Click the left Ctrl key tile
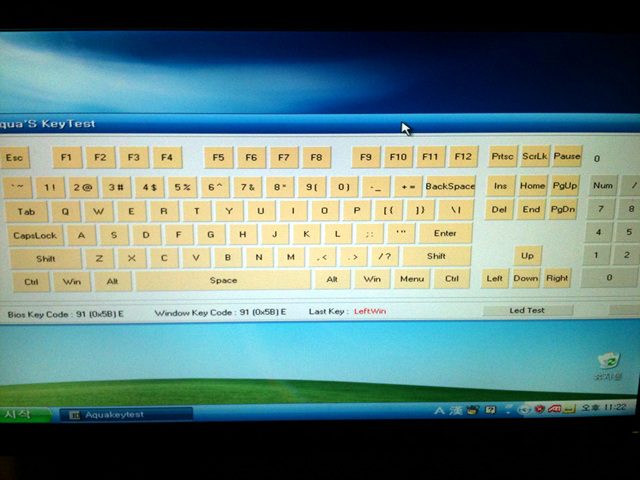The height and width of the screenshot is (480, 640). [x=31, y=282]
